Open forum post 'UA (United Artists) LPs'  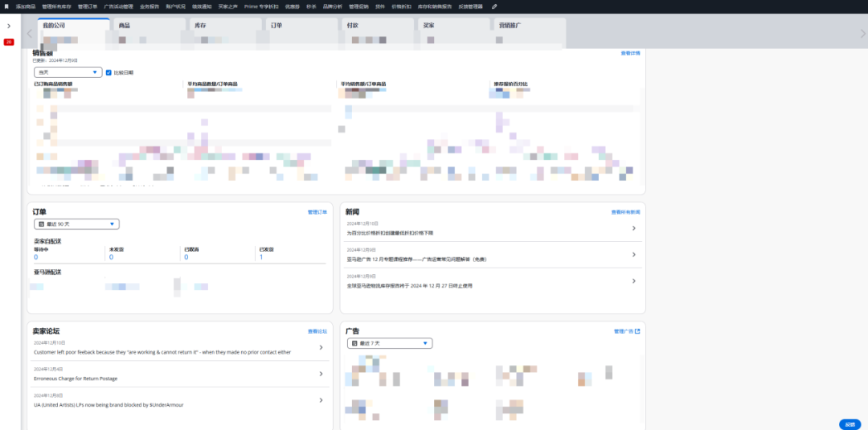point(108,404)
